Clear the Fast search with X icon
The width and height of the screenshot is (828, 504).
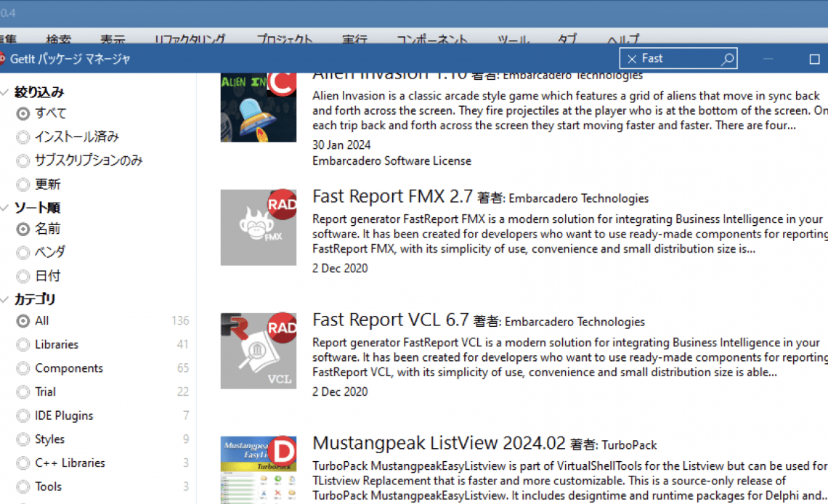click(x=632, y=59)
